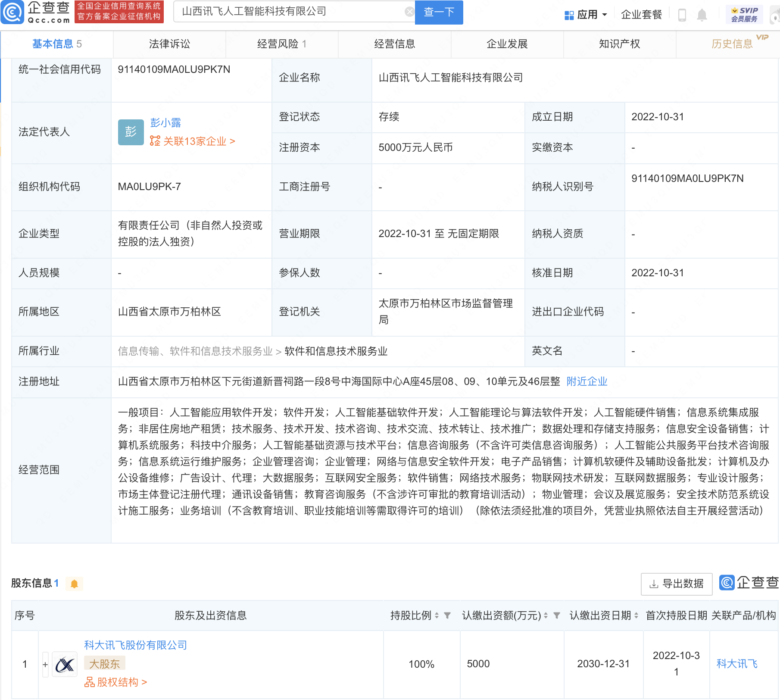Click the alert bell next to 股东信息
This screenshot has height=700, width=780.
point(74,584)
